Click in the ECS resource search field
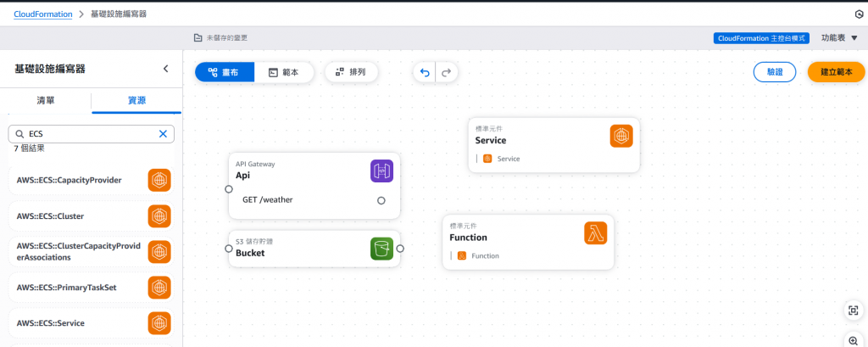The image size is (868, 347). 92,133
